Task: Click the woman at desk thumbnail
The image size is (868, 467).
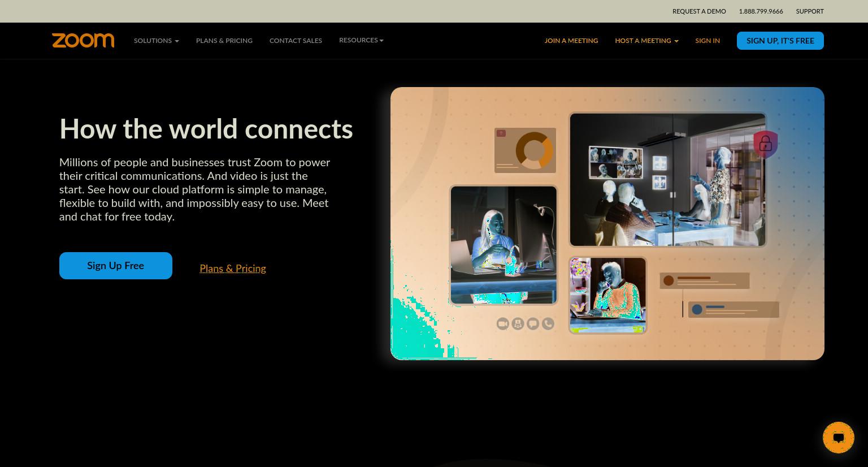Action: (504, 245)
